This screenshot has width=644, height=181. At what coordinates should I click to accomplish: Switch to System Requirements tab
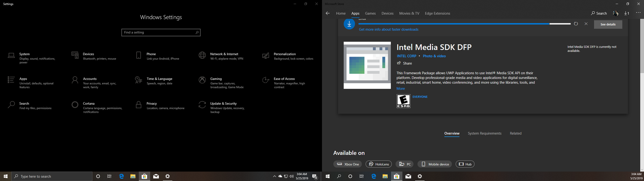pos(485,133)
